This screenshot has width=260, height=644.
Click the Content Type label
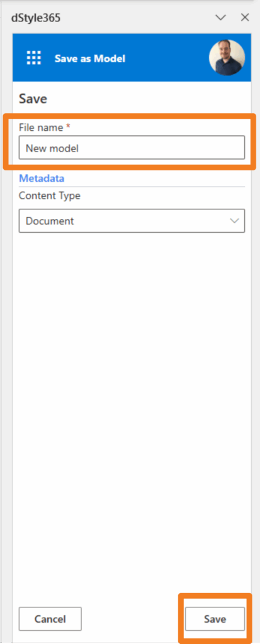(x=49, y=196)
